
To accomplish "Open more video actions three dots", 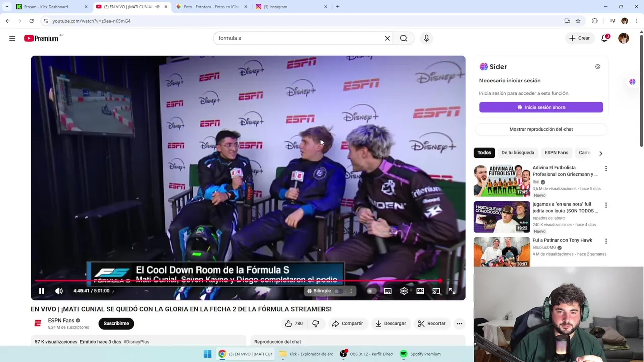I will pos(459,323).
